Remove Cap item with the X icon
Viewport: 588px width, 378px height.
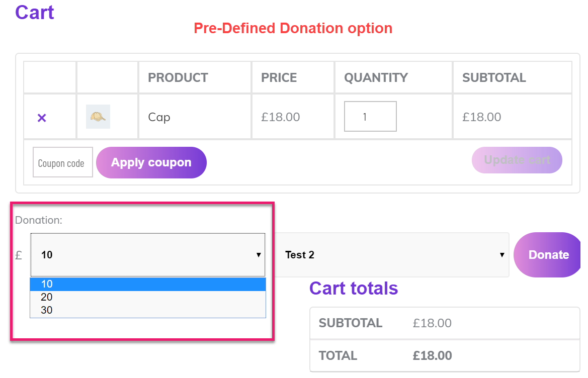pyautogui.click(x=42, y=118)
